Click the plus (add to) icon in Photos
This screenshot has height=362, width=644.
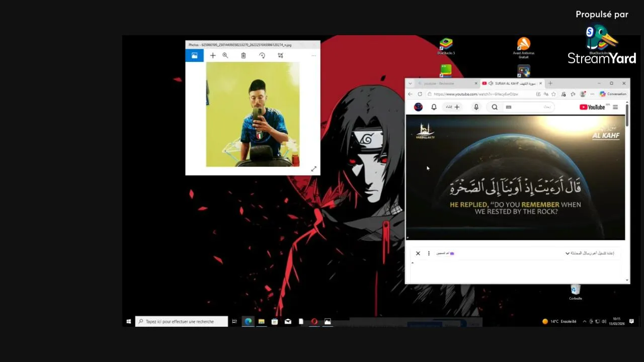coord(213,56)
